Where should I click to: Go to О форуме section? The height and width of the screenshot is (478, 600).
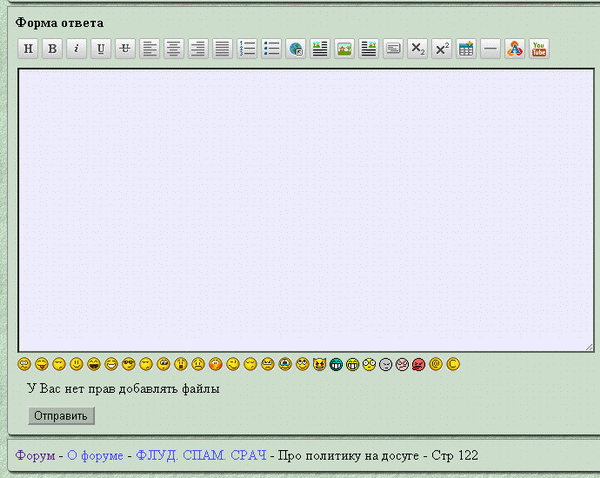click(x=95, y=456)
